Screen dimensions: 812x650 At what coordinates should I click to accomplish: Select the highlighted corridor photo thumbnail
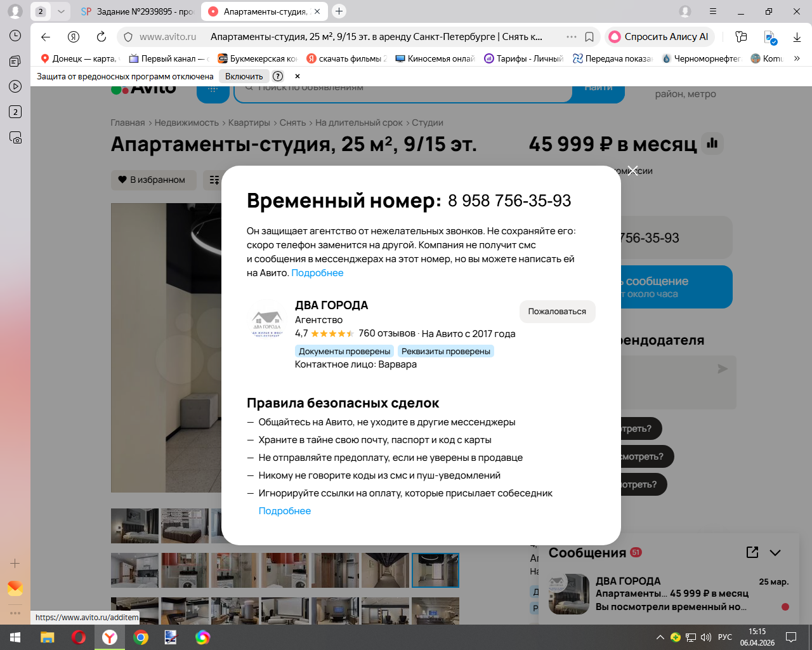pos(435,570)
